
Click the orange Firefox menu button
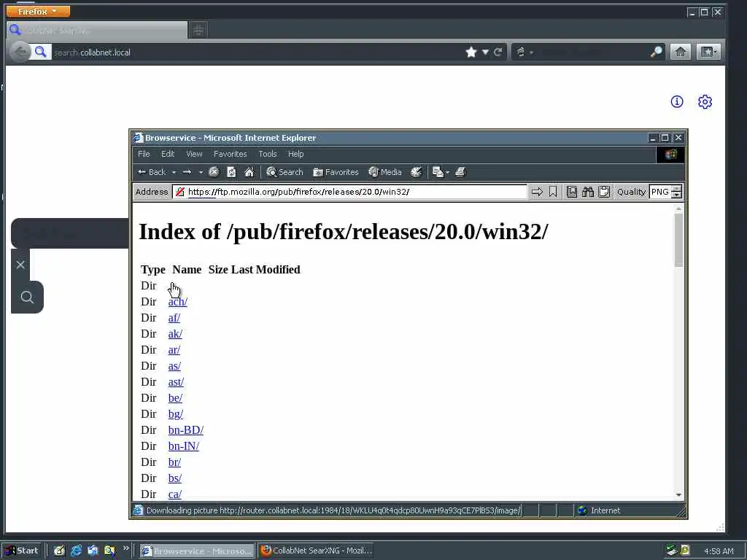(38, 11)
